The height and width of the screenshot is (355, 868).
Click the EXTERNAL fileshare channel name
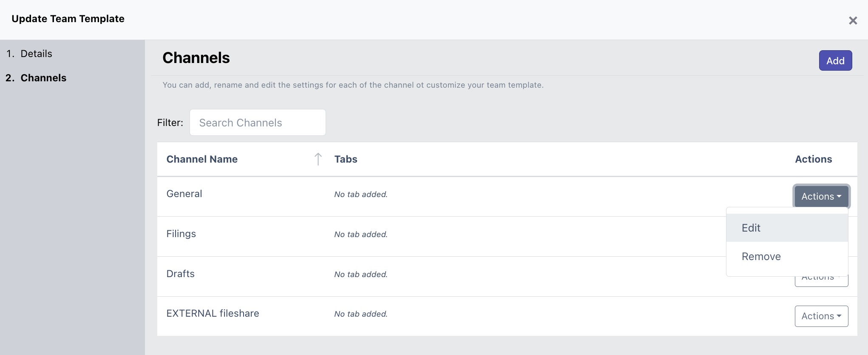[x=213, y=313]
